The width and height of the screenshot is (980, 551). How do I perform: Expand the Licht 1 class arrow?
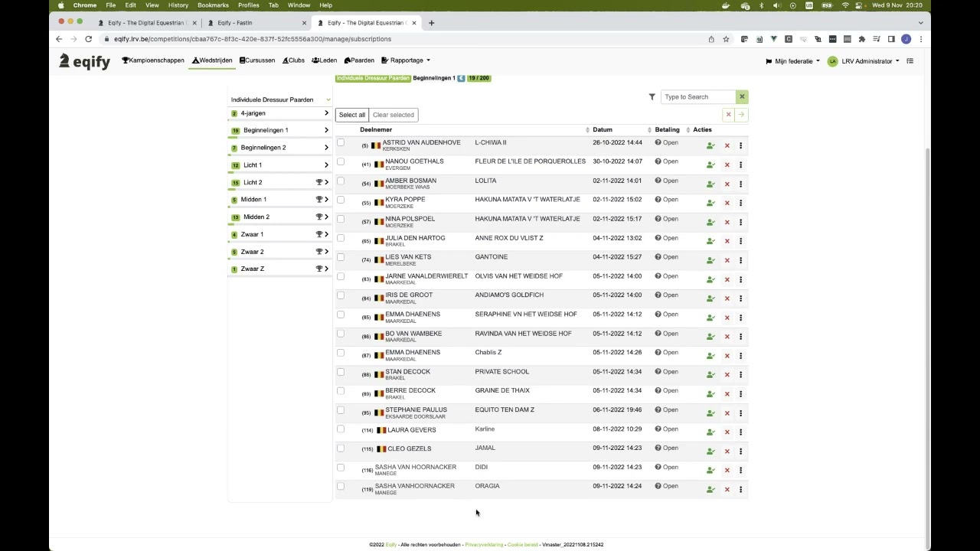pyautogui.click(x=326, y=165)
